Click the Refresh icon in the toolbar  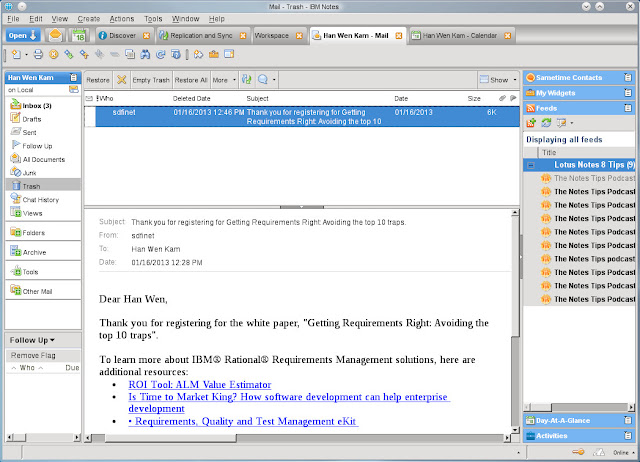point(161,54)
